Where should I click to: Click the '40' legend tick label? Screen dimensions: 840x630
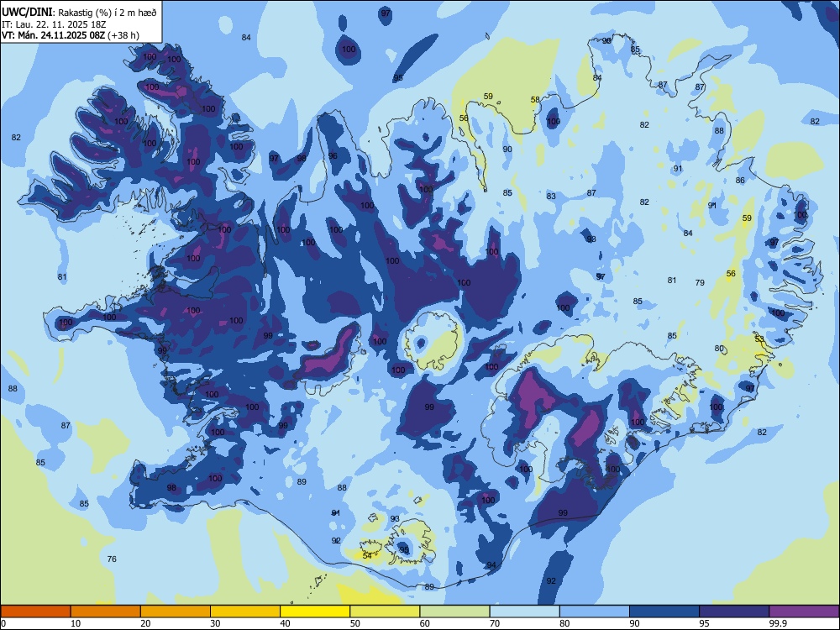tap(286, 623)
